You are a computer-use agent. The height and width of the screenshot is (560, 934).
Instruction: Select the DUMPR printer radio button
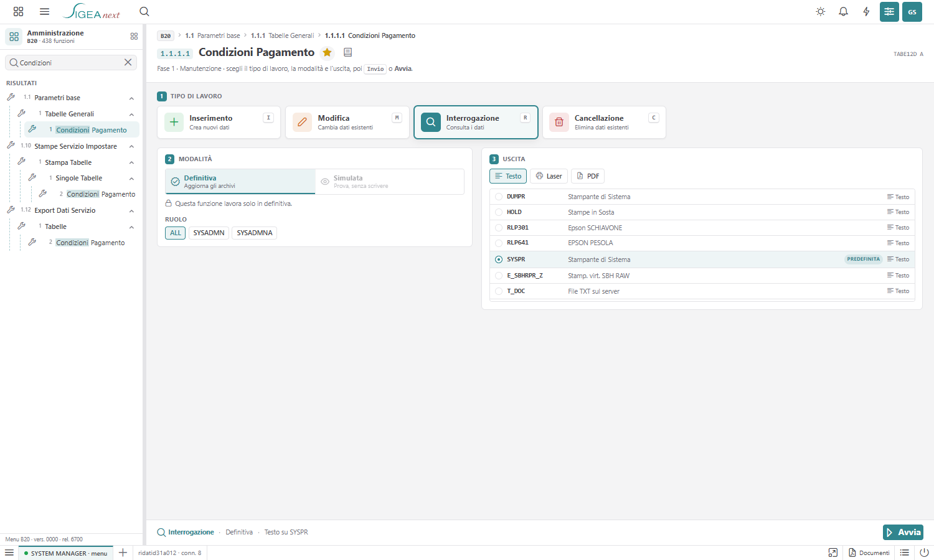[499, 197]
